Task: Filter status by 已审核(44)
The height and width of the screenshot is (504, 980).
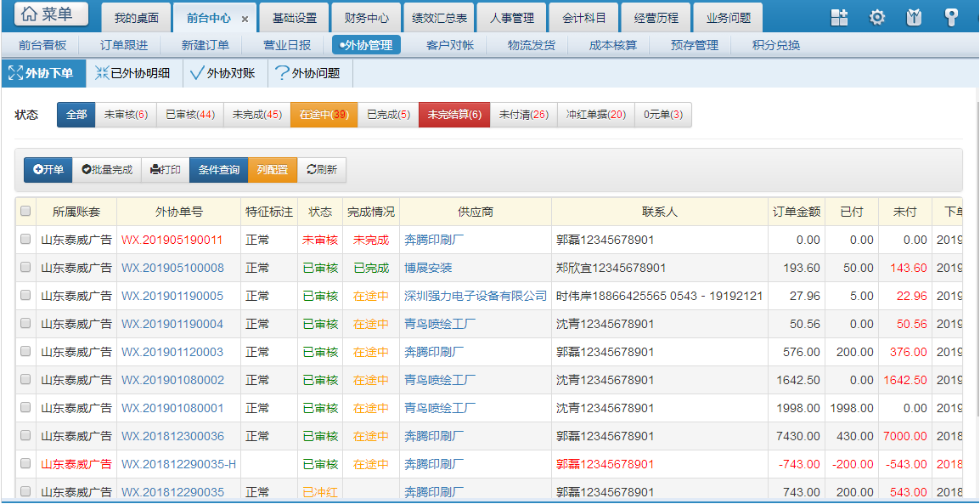Action: 190,115
